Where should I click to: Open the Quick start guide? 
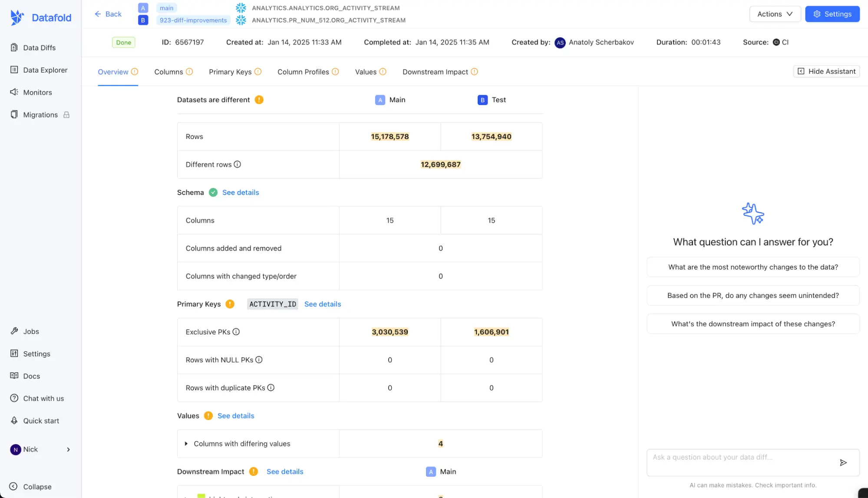(41, 420)
